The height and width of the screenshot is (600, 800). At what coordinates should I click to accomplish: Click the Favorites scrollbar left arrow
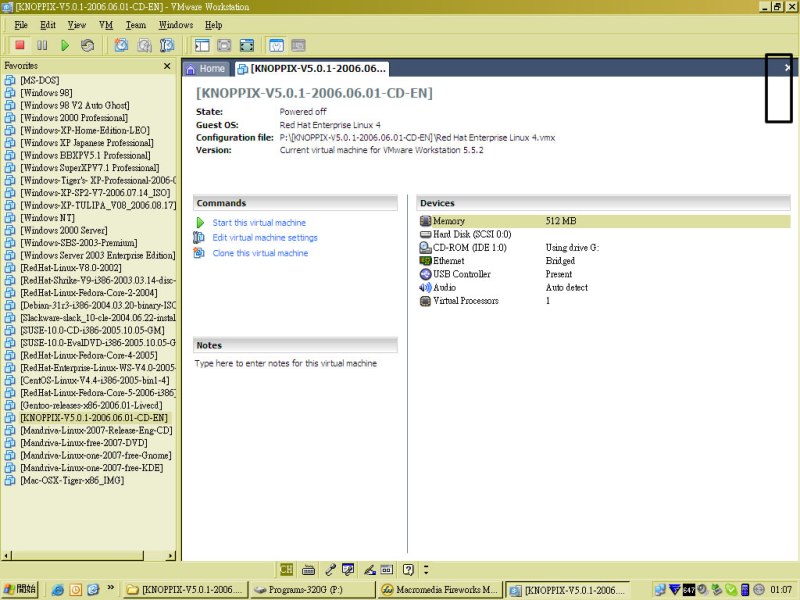click(6, 555)
